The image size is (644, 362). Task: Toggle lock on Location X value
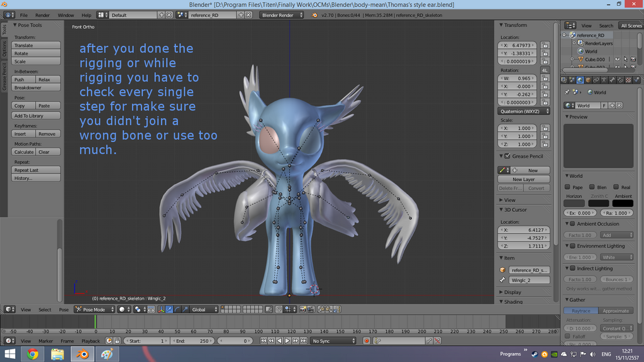click(x=545, y=45)
